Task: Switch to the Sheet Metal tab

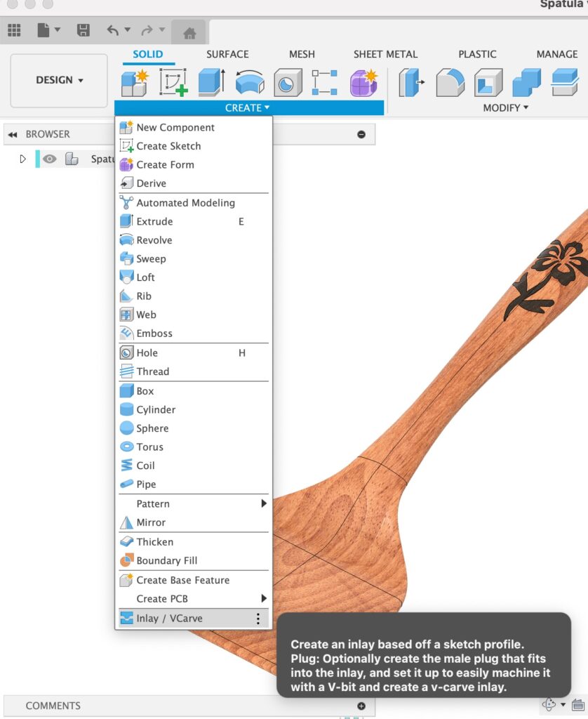Action: 385,54
